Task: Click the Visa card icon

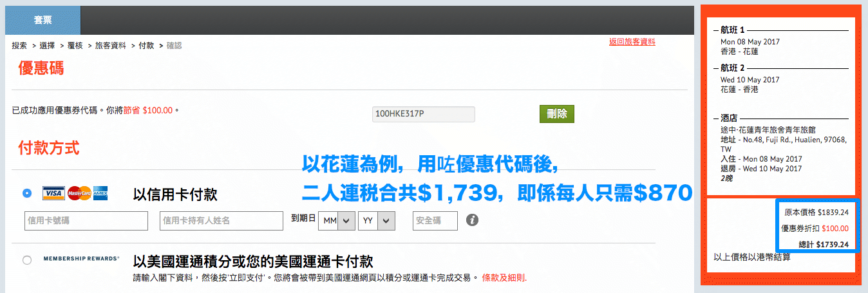Action: point(53,193)
